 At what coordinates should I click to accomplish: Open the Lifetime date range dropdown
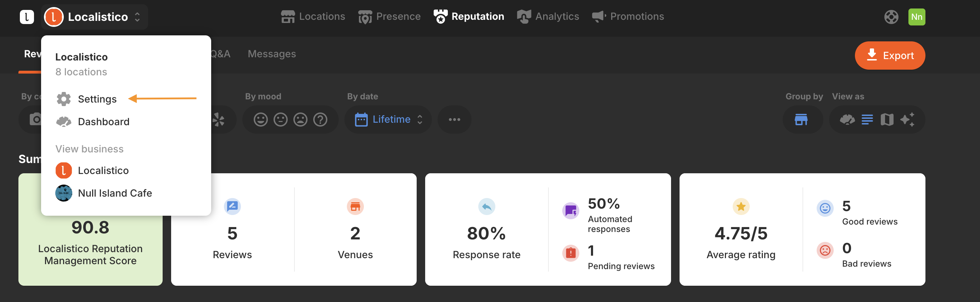tap(388, 120)
